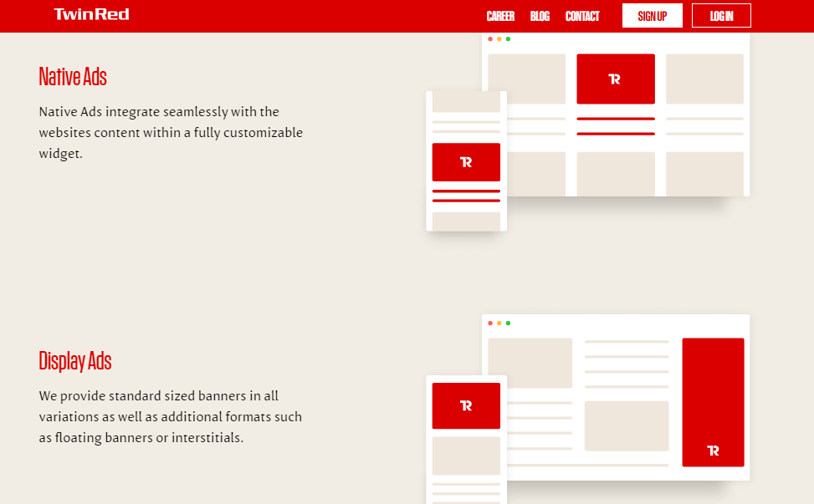Image resolution: width=814 pixels, height=504 pixels.
Task: Click the Display Ads heading
Action: [75, 361]
